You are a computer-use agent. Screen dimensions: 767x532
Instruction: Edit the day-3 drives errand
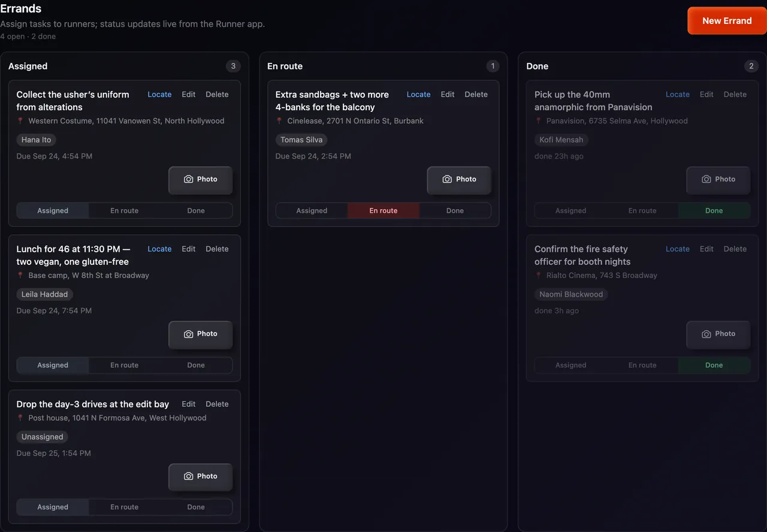(189, 404)
